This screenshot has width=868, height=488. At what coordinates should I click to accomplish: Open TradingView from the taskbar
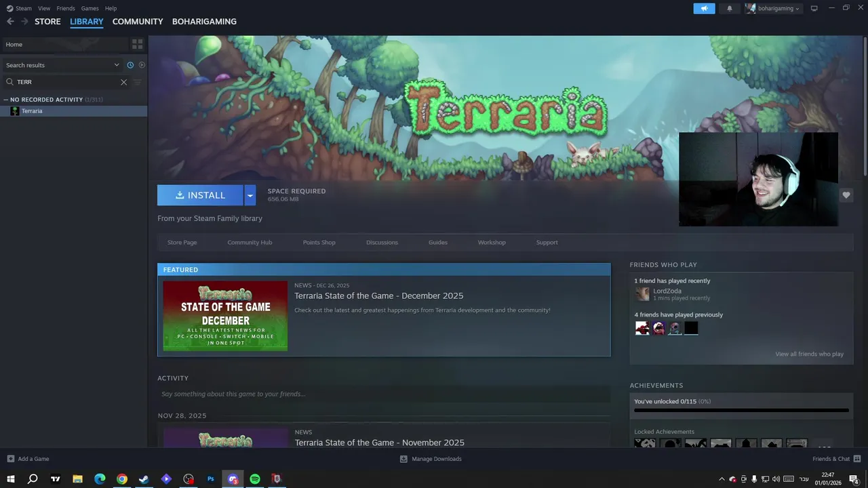tap(56, 479)
